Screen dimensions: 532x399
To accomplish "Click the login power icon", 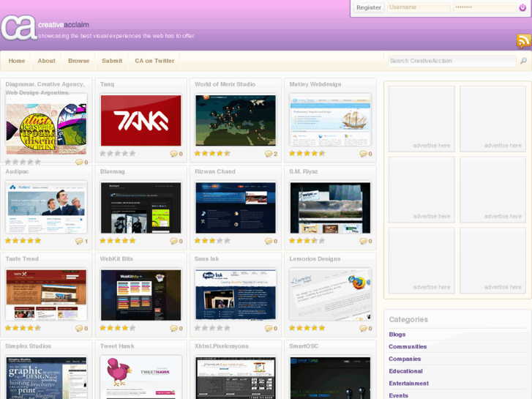I will coord(522,7).
